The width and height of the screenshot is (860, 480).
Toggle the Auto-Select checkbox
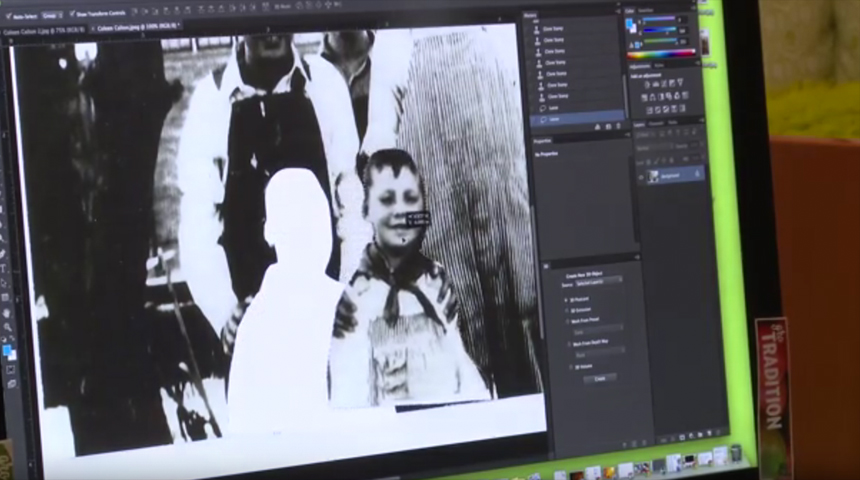click(x=8, y=15)
